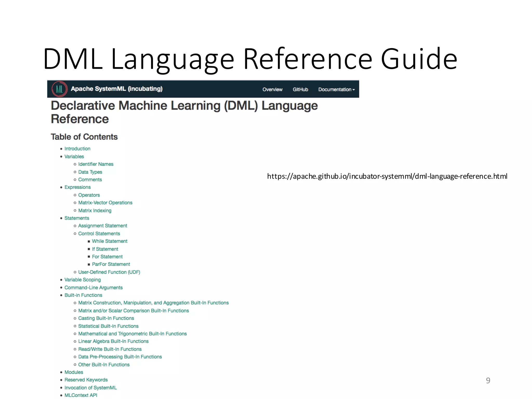532x399 pixels.
Task: Go to User-Defined Function (UDF)
Action: coord(109,272)
